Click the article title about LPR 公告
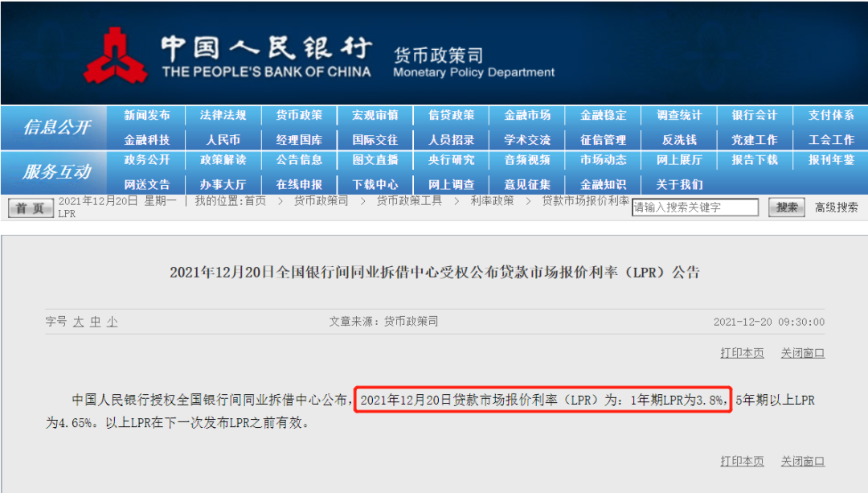Screen dimensions: 868x493 point(435,272)
